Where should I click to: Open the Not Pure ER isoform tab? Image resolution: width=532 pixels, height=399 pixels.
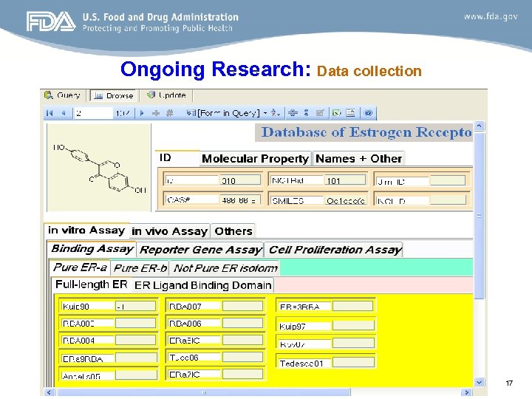click(225, 268)
